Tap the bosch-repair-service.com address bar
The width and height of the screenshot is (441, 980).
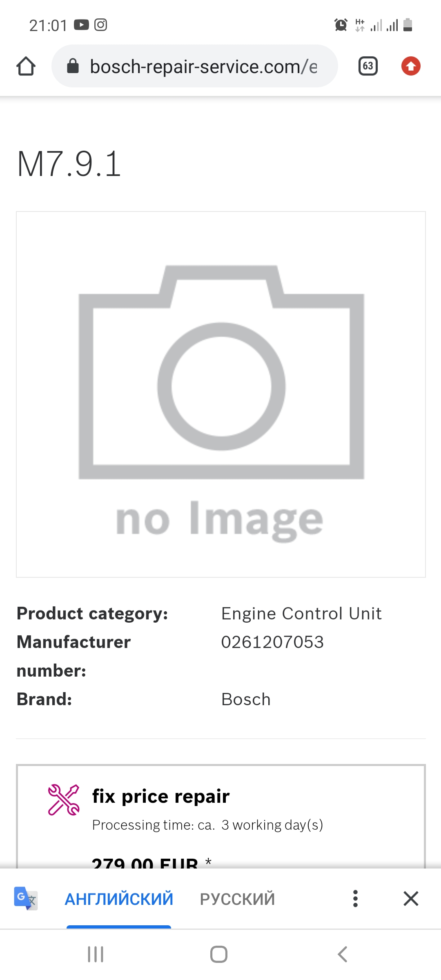coord(194,66)
